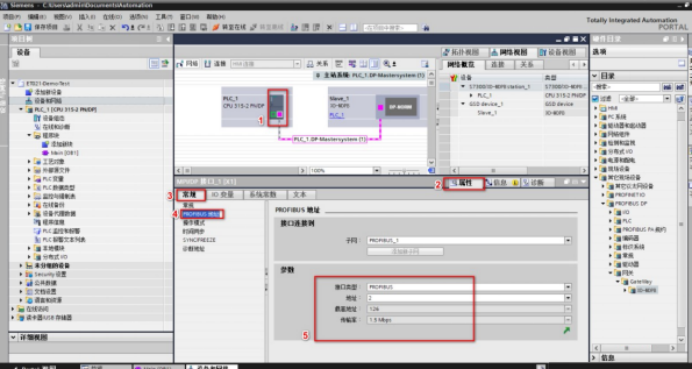Click the undo arrow icon in toolbar
692x369 pixels.
[125, 27]
